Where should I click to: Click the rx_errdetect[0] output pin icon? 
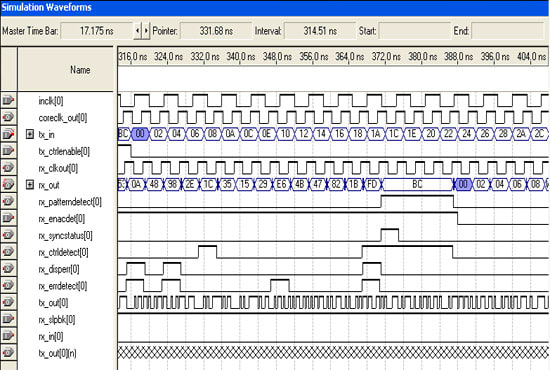pos(8,285)
